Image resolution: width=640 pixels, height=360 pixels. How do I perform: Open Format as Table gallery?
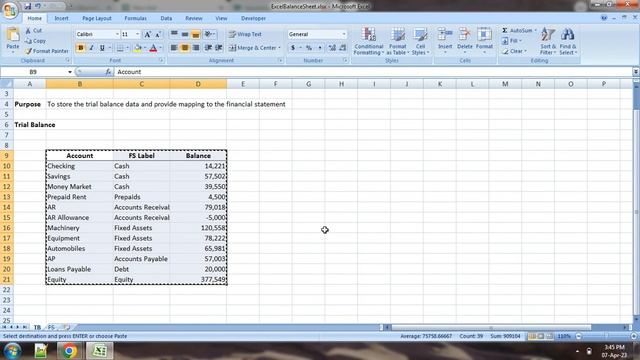pyautogui.click(x=398, y=41)
